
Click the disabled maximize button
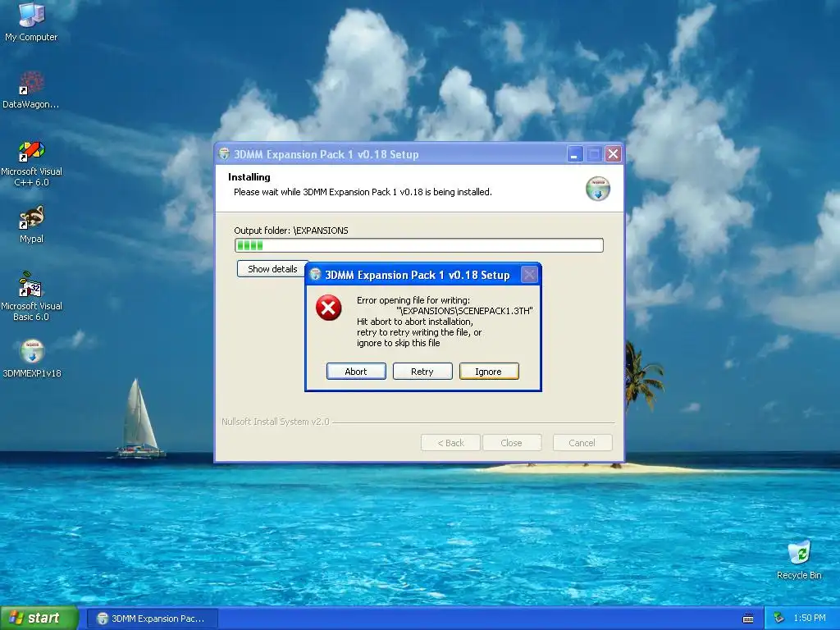594,154
